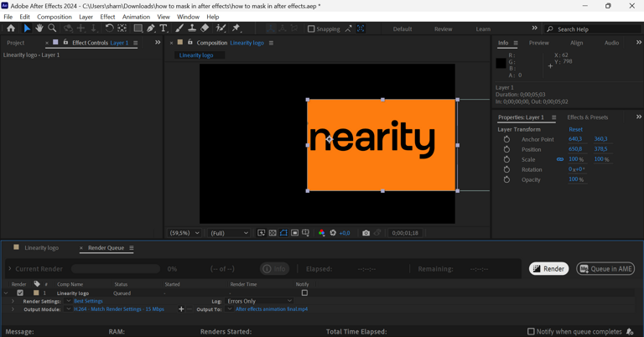This screenshot has width=644, height=337.
Task: Click the Opacity value 100
Action: 574,179
